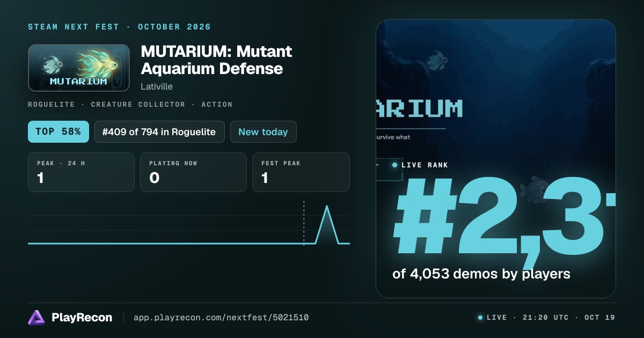Click the developer name Lativille
Screen dimensions: 644x338
coord(157,86)
